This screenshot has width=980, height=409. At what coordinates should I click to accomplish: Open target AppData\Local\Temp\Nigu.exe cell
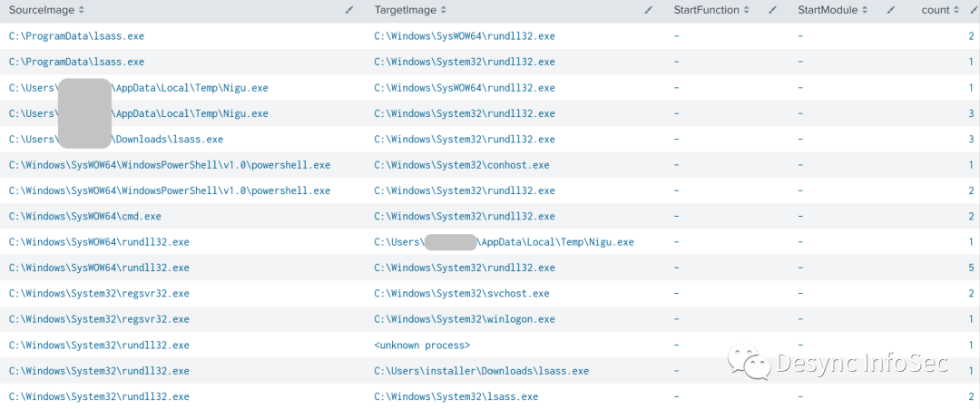(x=504, y=242)
